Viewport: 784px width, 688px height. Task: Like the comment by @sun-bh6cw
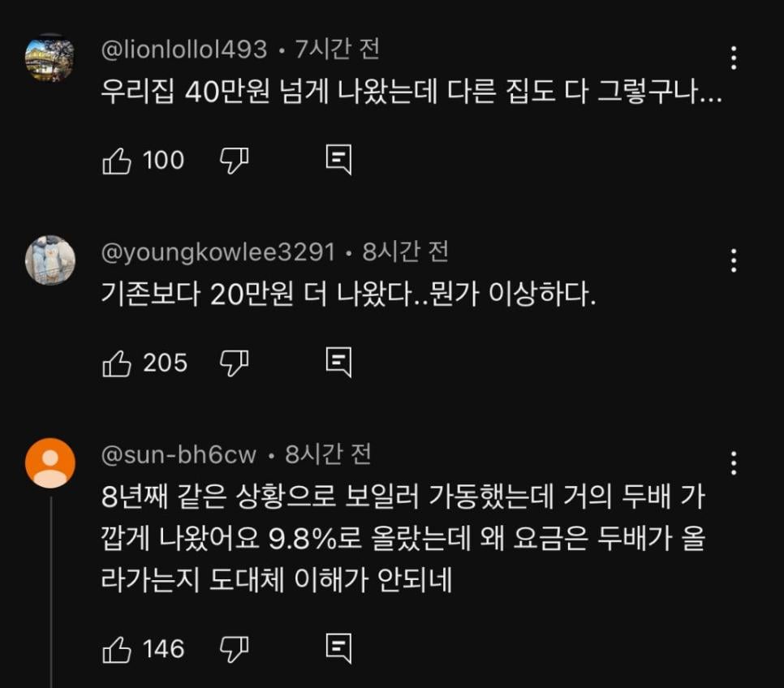(x=117, y=648)
